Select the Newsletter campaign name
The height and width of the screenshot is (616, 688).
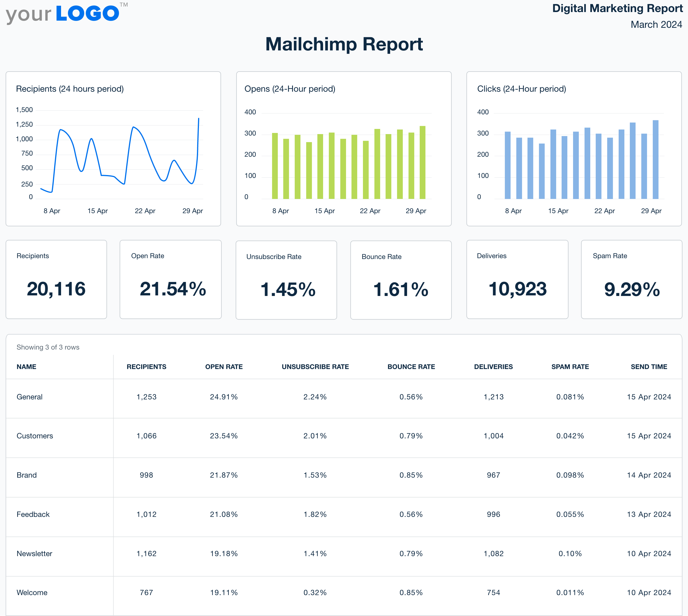tap(34, 553)
